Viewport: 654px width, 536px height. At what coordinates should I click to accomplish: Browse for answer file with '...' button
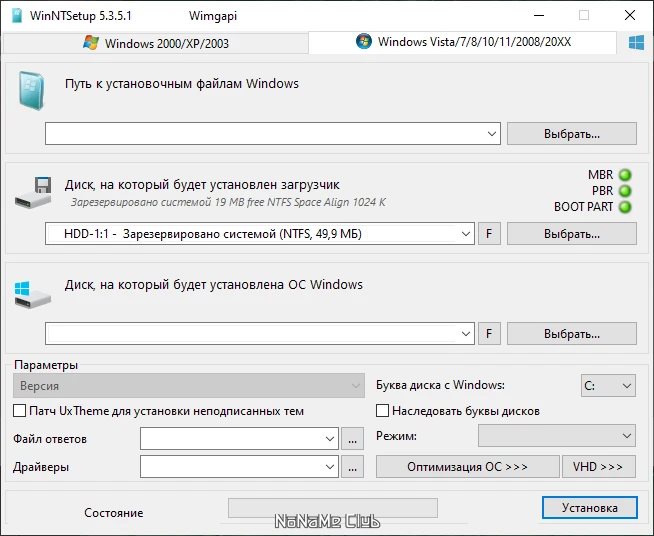(x=352, y=439)
